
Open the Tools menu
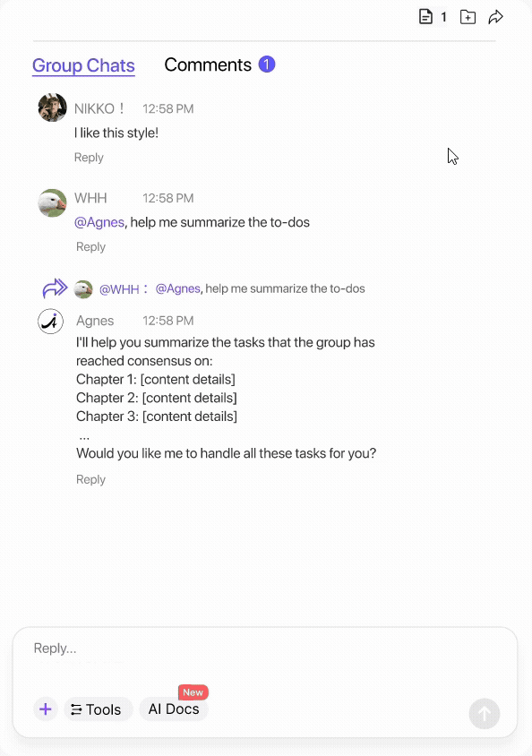[x=99, y=709]
